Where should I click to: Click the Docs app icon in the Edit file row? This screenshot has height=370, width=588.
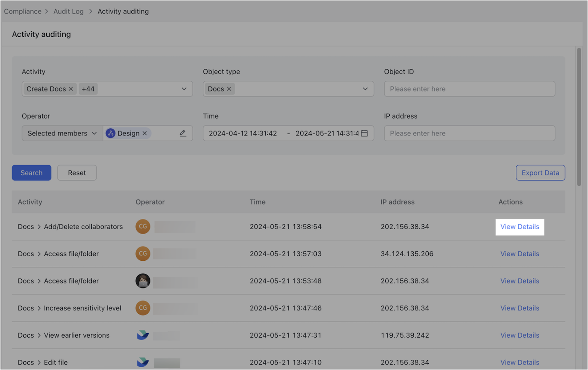[143, 362]
